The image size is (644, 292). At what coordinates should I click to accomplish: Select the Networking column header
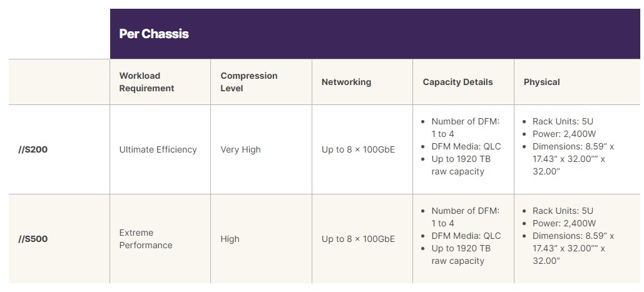[x=346, y=82]
